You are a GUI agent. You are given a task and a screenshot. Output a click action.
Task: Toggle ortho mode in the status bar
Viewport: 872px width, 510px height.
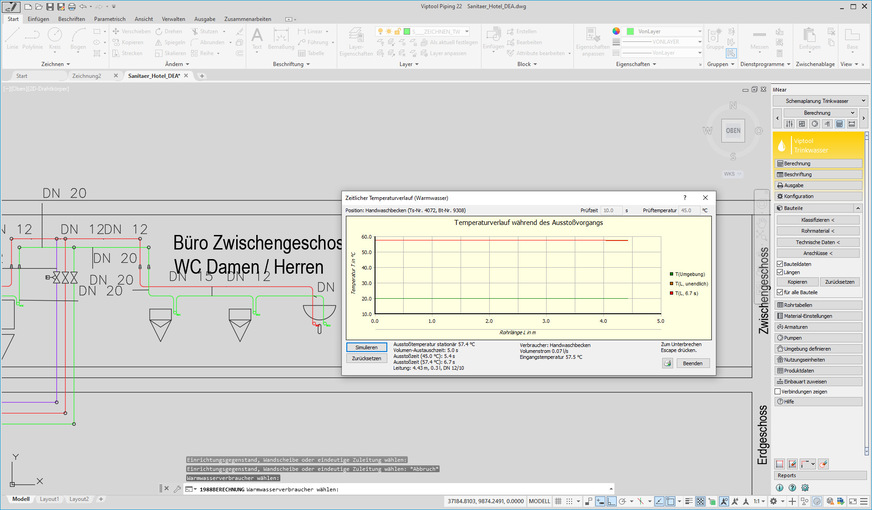pos(612,501)
